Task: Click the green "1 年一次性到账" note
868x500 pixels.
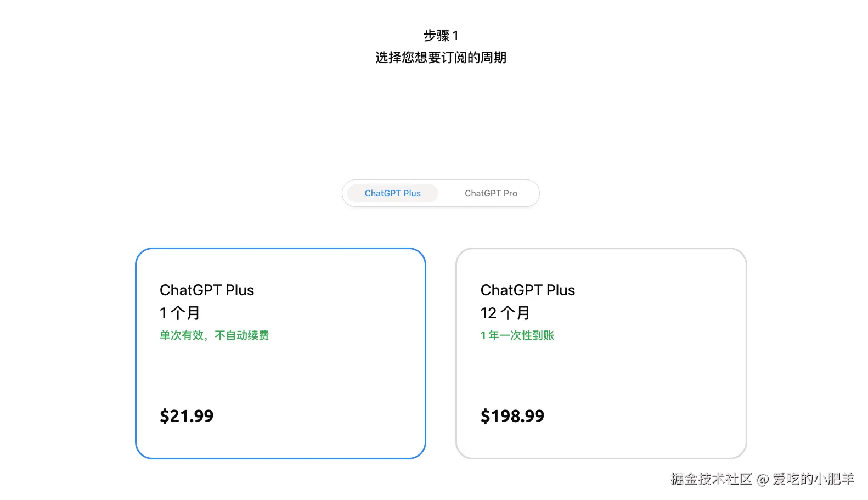Action: coord(517,335)
